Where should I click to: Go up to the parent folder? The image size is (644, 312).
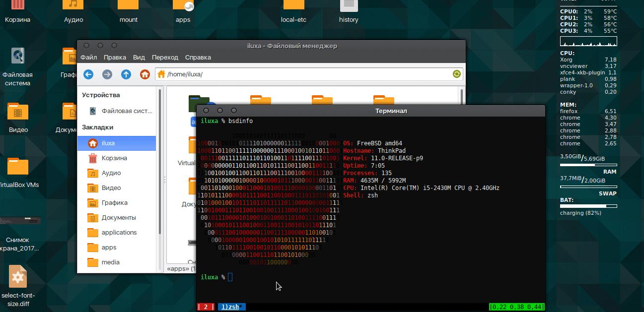[x=126, y=74]
